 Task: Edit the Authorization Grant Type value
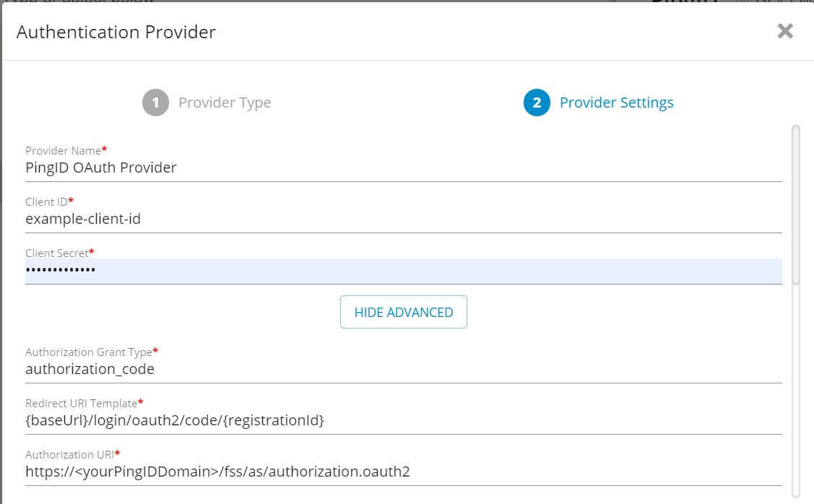(403, 369)
